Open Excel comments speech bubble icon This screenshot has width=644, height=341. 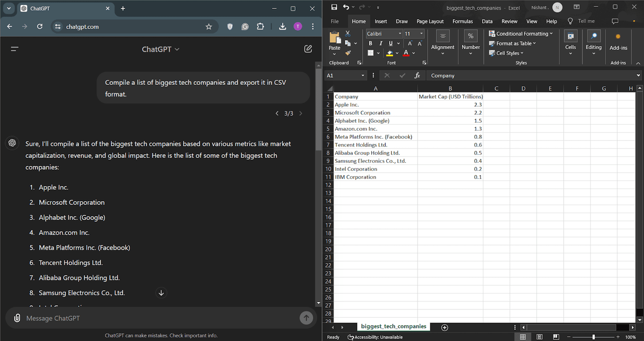615,21
